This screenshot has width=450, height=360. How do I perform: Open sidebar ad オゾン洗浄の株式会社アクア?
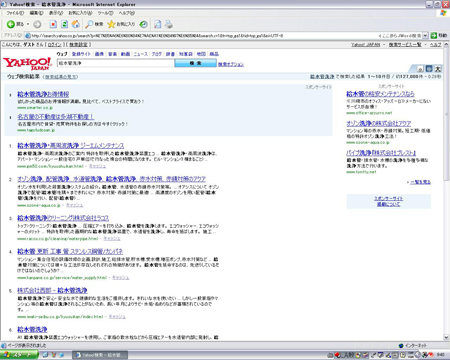point(379,123)
